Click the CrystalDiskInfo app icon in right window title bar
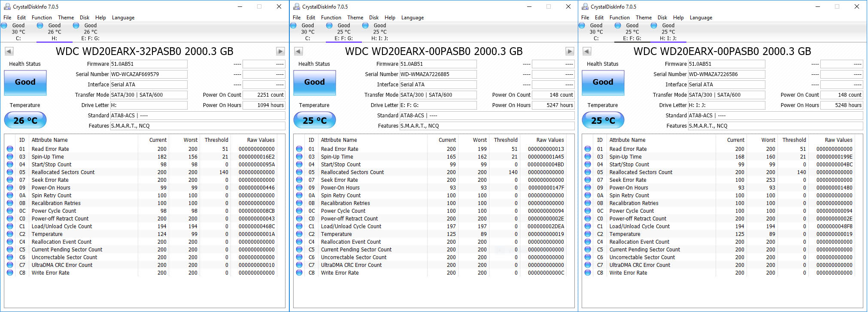The height and width of the screenshot is (312, 868). point(585,6)
